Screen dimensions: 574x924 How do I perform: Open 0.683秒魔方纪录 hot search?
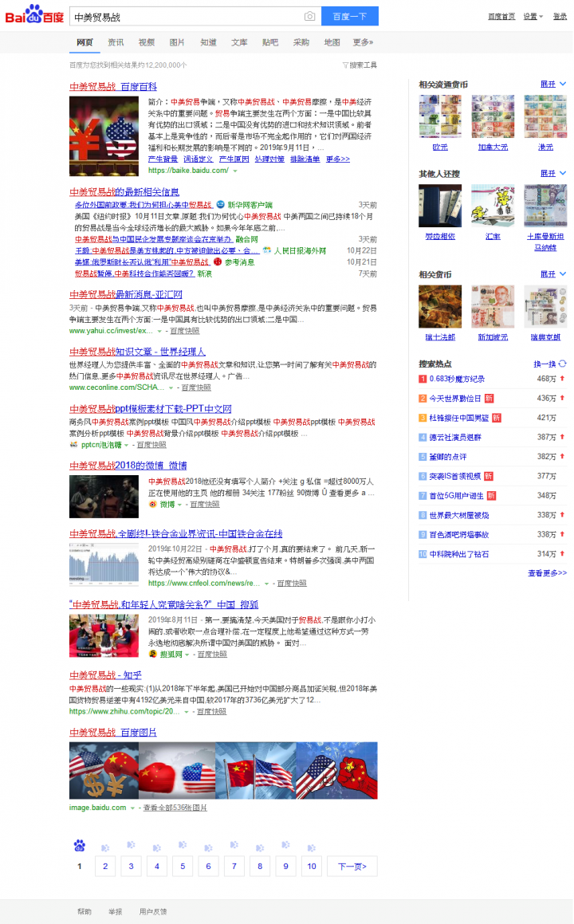457,379
